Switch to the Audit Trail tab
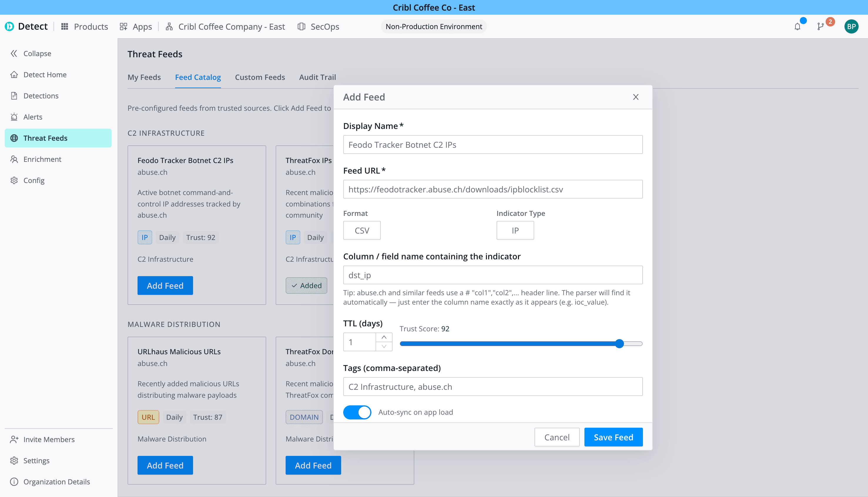The image size is (868, 497). click(x=317, y=77)
